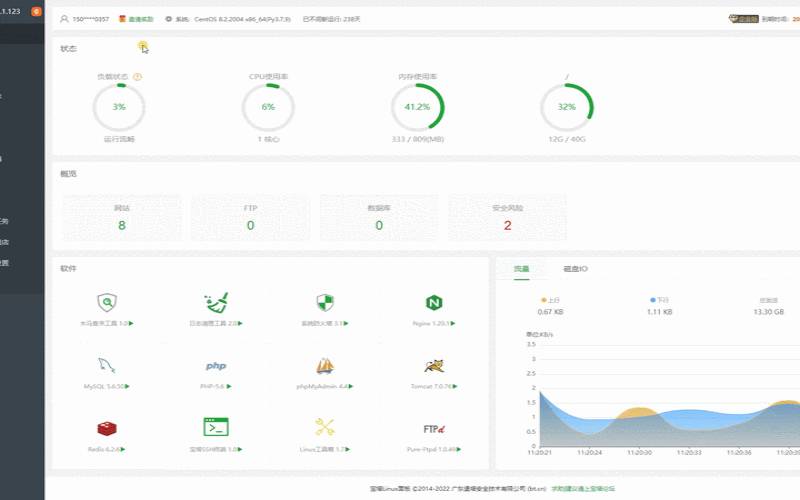Open the Nginx software icon

433,303
